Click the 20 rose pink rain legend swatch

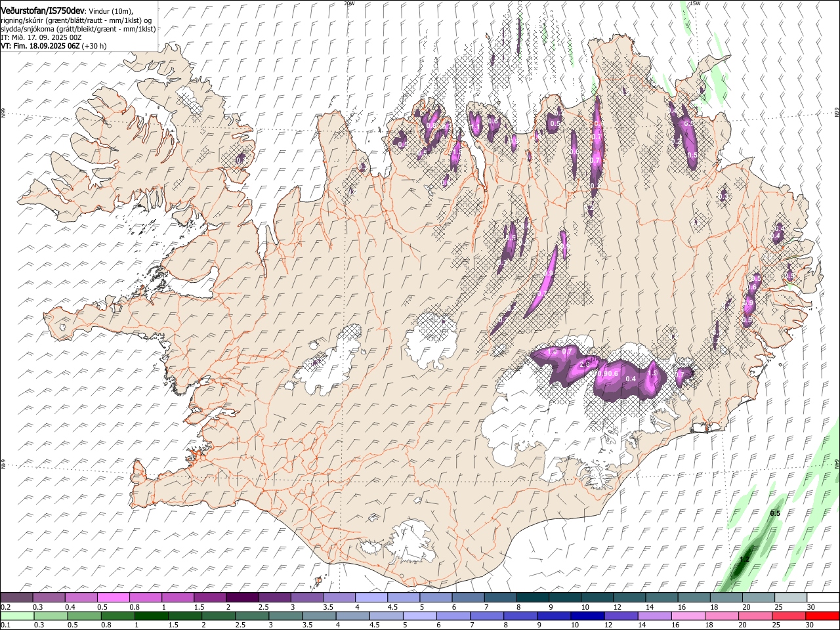point(755,616)
